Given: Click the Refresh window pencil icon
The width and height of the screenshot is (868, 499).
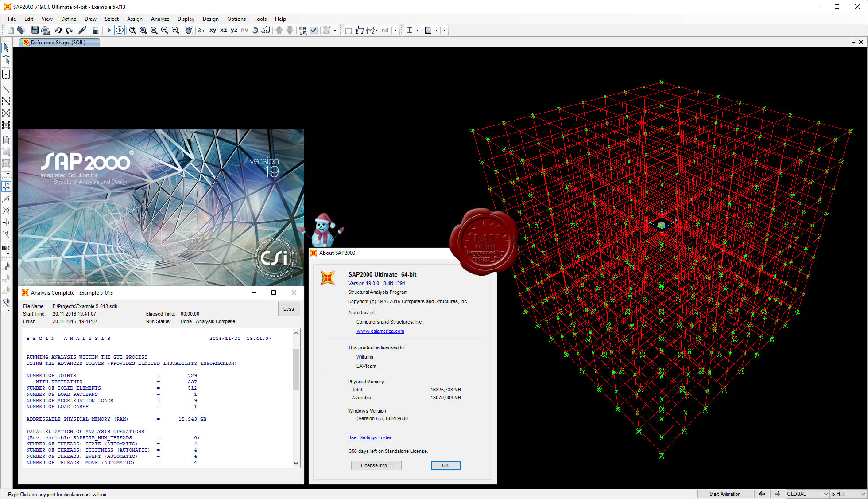Looking at the screenshot, I should coord(82,30).
